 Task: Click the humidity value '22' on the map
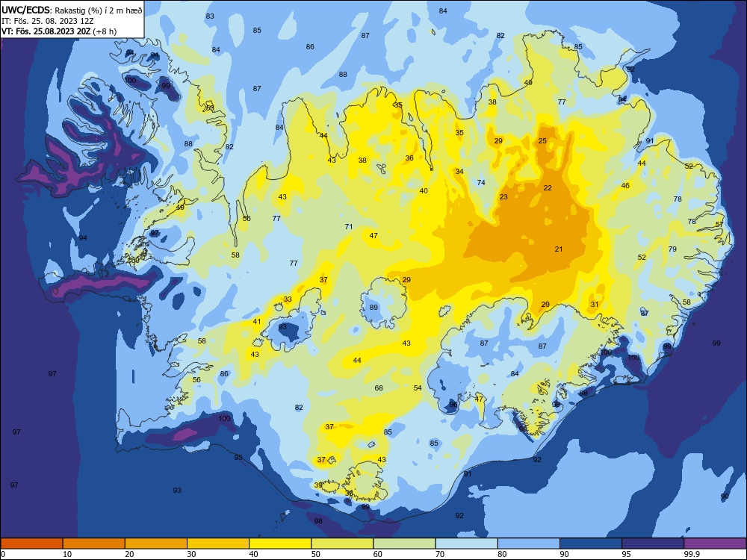[x=548, y=188]
